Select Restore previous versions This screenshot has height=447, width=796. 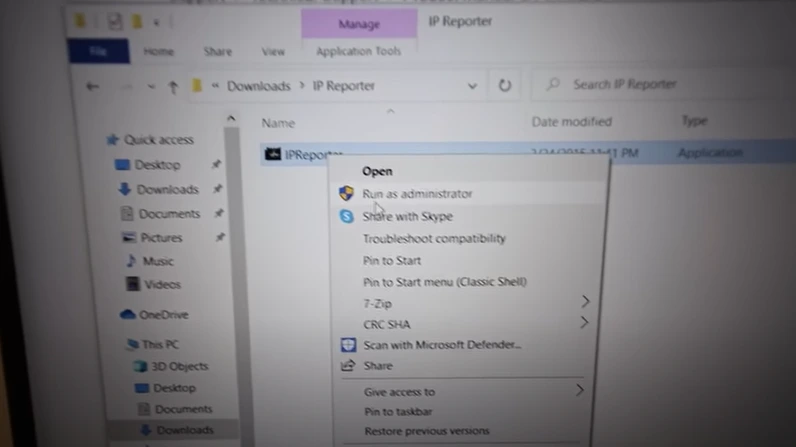click(427, 431)
